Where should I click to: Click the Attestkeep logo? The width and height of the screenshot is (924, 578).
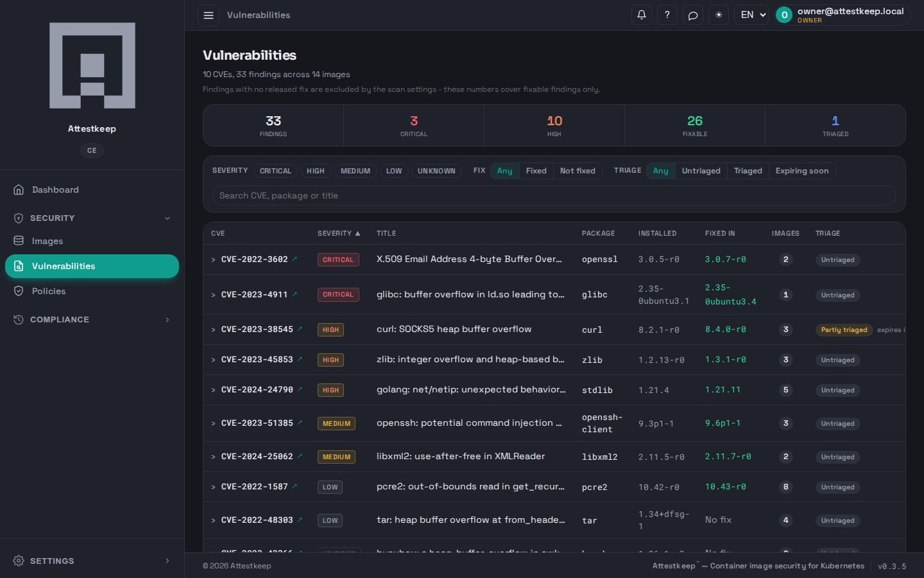coord(92,66)
